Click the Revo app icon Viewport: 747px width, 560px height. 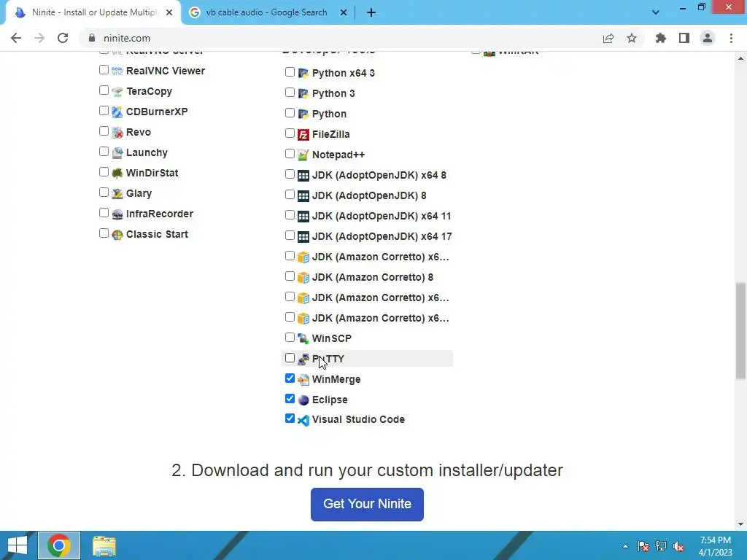pyautogui.click(x=117, y=133)
